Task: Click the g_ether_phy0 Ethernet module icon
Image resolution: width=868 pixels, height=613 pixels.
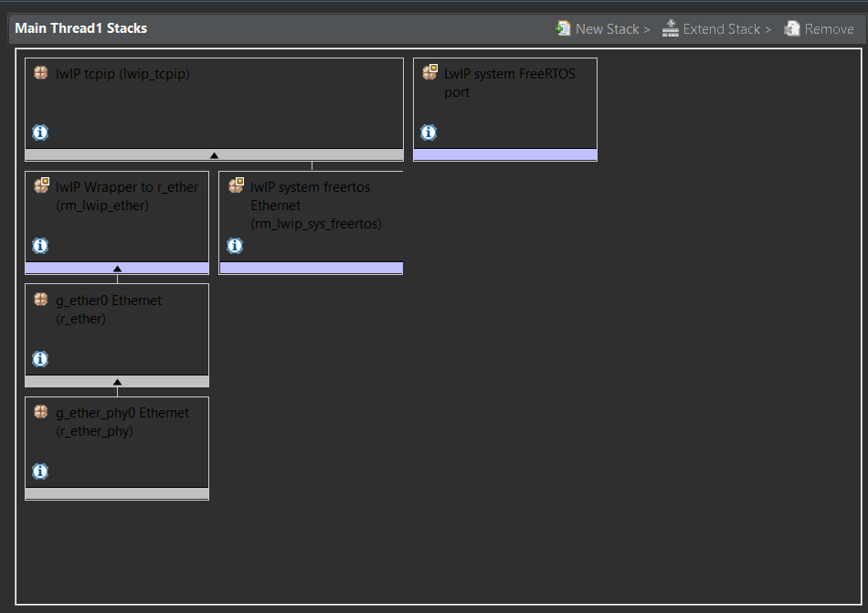Action: (x=41, y=412)
